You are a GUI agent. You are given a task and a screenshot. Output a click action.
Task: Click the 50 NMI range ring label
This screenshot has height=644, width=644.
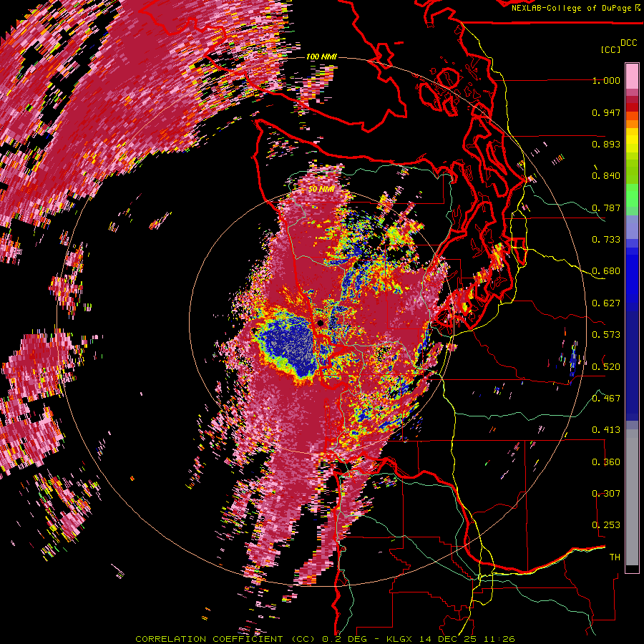pyautogui.click(x=321, y=190)
